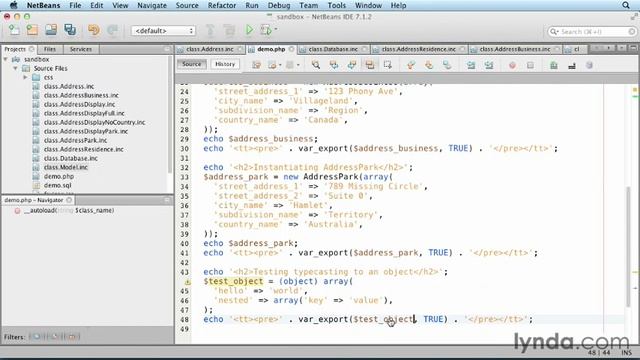Toggle first Navigator filter button
Viewport: 640px width, 360px height.
point(36,337)
